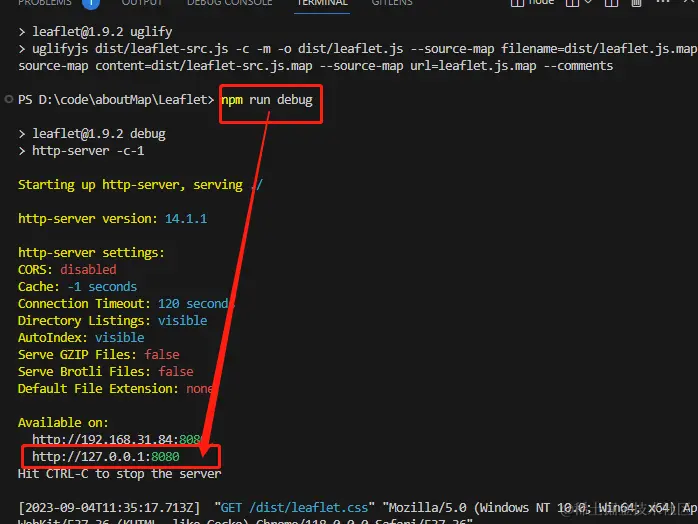Click the 'leaflet@1.9.2 debug' line
698x524 pixels.
pos(99,134)
